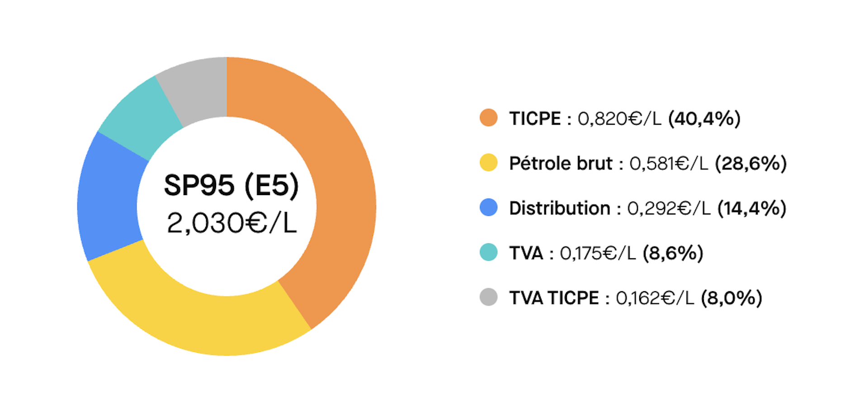Click the 0,292€/L Distribution value

669,208
